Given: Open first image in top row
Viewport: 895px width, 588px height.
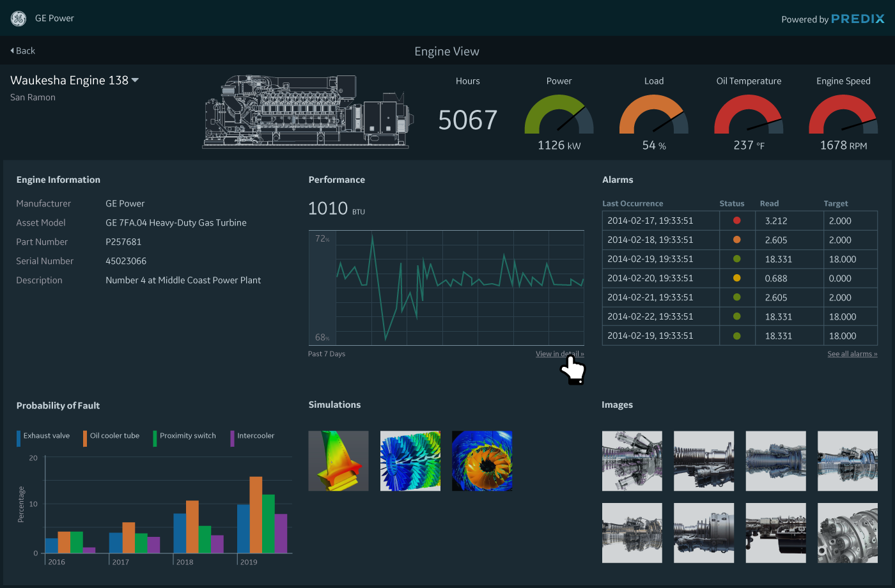Looking at the screenshot, I should 632,461.
